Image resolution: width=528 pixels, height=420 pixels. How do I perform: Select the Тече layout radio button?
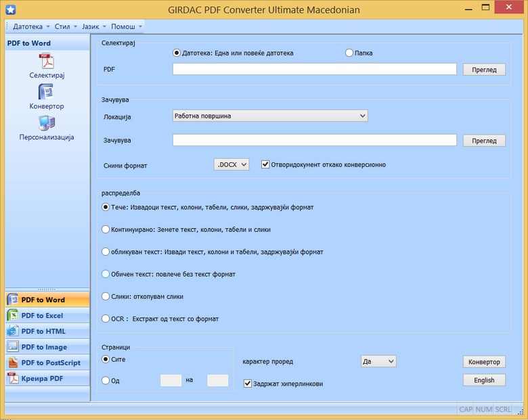pyautogui.click(x=106, y=207)
